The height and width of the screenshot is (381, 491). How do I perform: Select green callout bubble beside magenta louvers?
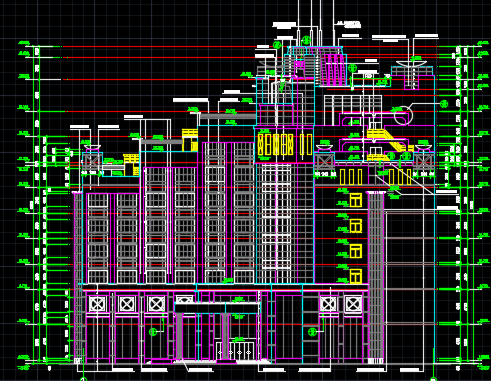click(x=352, y=68)
